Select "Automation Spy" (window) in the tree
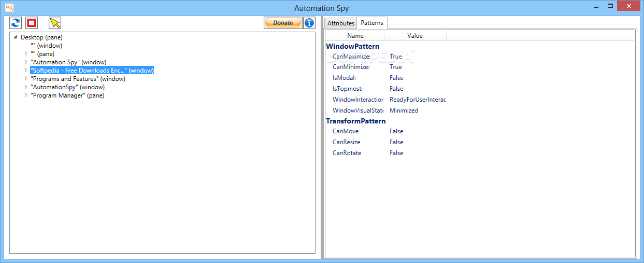 [x=69, y=62]
